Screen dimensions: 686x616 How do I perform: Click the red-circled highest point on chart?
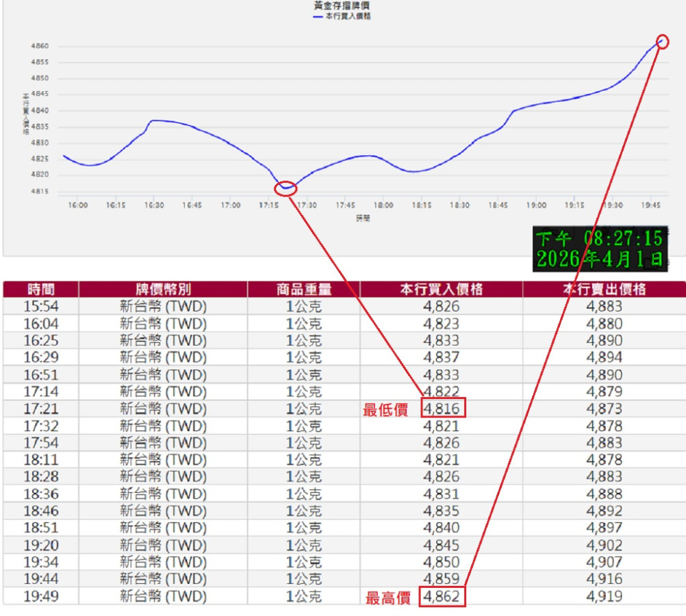click(662, 41)
